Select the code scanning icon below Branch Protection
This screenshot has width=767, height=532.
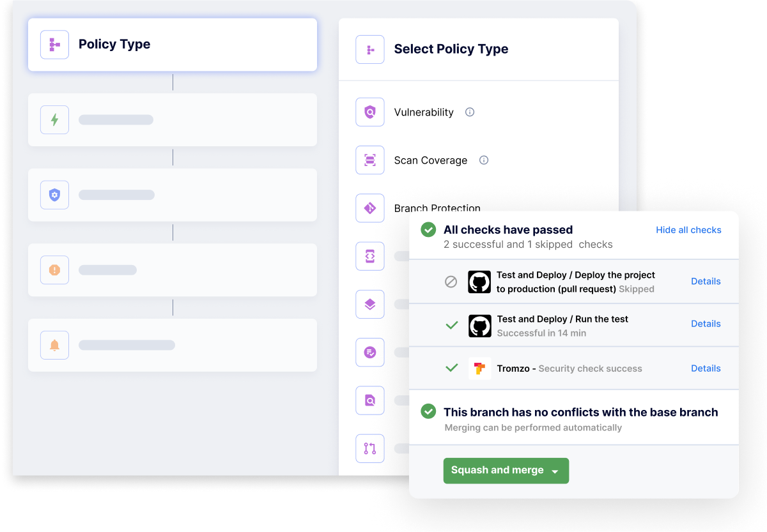coord(369,255)
